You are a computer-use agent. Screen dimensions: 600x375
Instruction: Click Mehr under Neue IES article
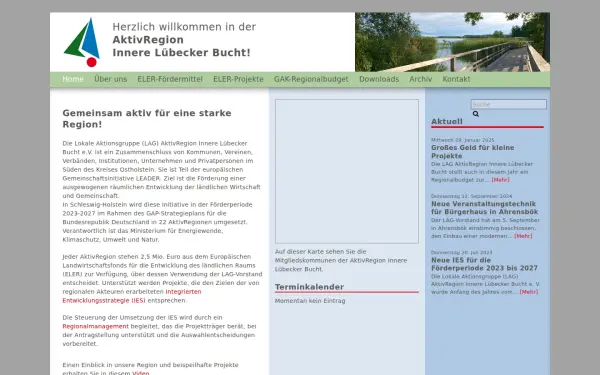tap(529, 292)
